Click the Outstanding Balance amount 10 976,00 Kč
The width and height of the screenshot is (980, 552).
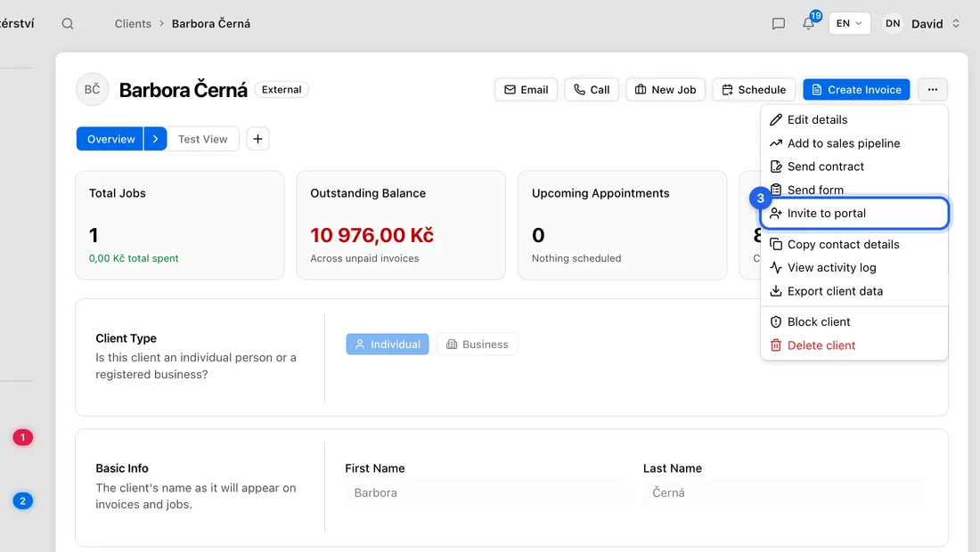coord(372,235)
